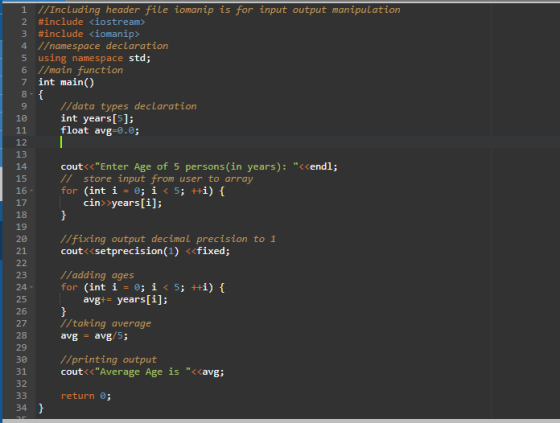Click the '//adding ages' comment

click(98, 275)
